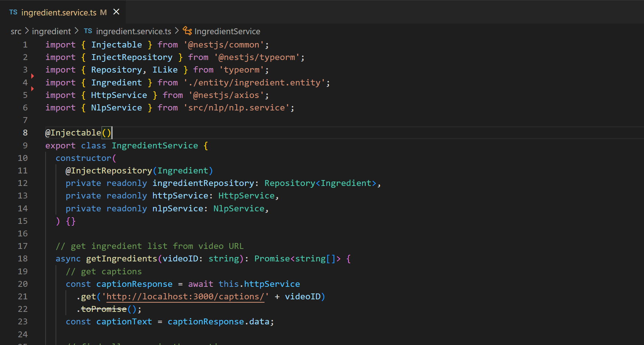Click the InjectRepository import name on line 2
The width and height of the screenshot is (644, 345).
132,57
